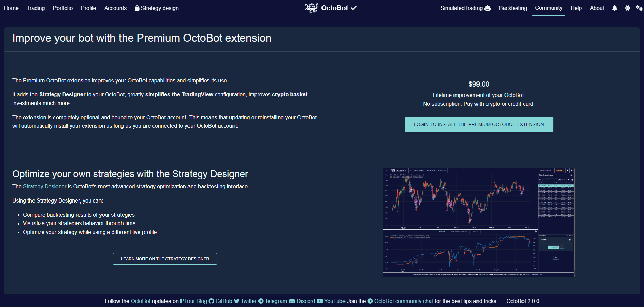
Task: Click Optimize your strategy live profile bullet
Action: [x=90, y=232]
